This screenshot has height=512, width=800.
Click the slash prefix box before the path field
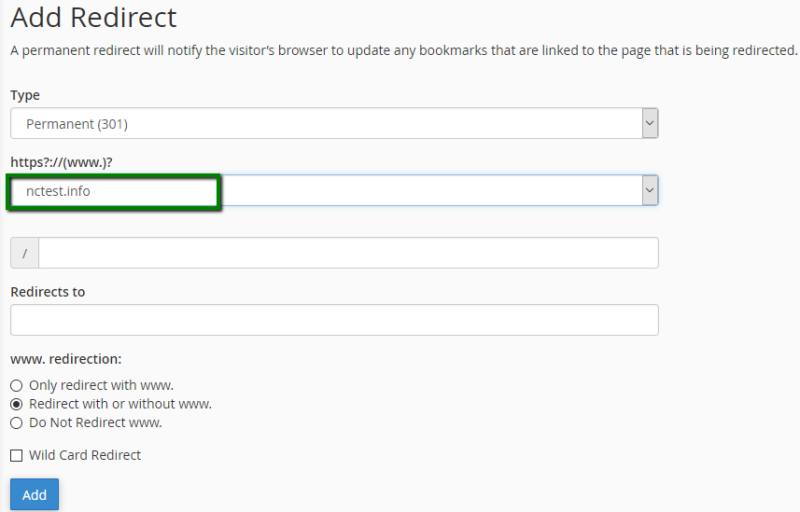[24, 253]
